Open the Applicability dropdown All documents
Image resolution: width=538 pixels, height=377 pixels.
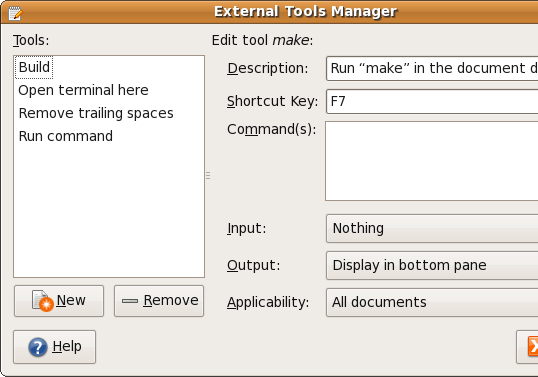point(432,303)
